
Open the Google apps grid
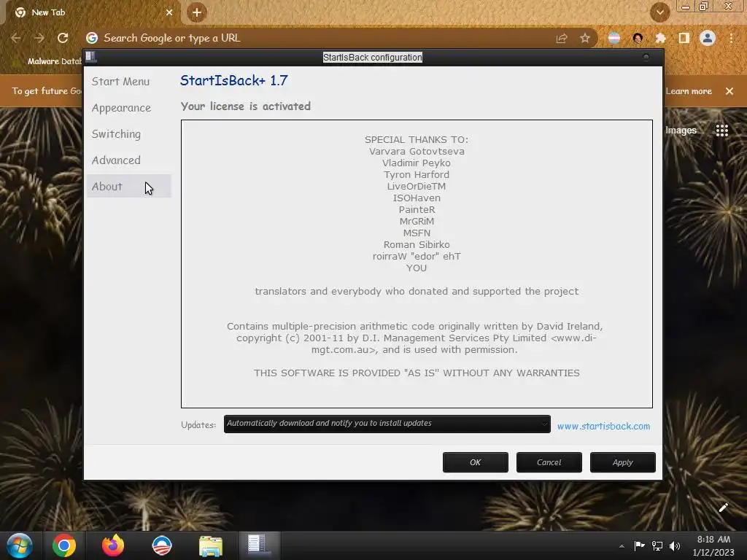pyautogui.click(x=721, y=131)
